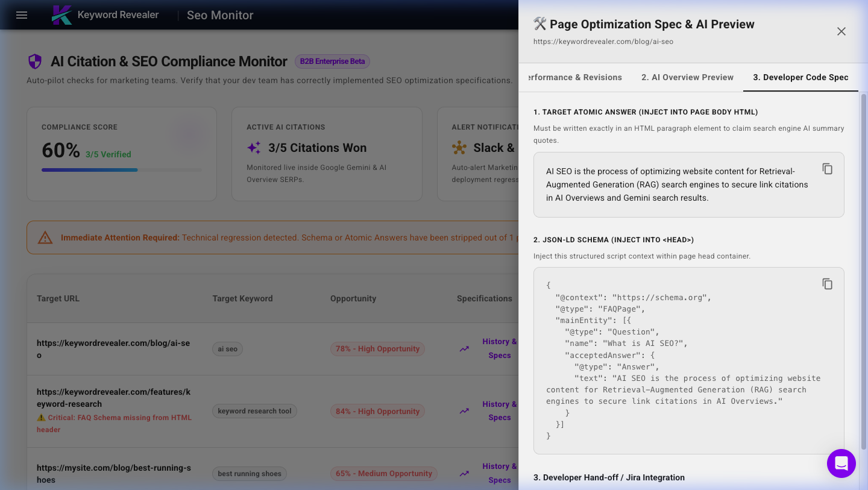Open History & Specs for keyword-research URL
Image resolution: width=868 pixels, height=490 pixels.
pyautogui.click(x=499, y=411)
